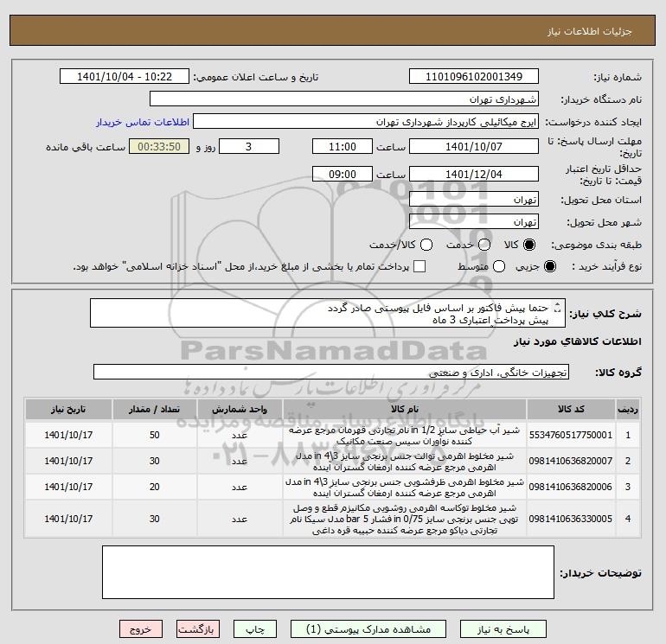This screenshot has width=666, height=644.
Task: Click the خروج exit button
Action: point(141,629)
